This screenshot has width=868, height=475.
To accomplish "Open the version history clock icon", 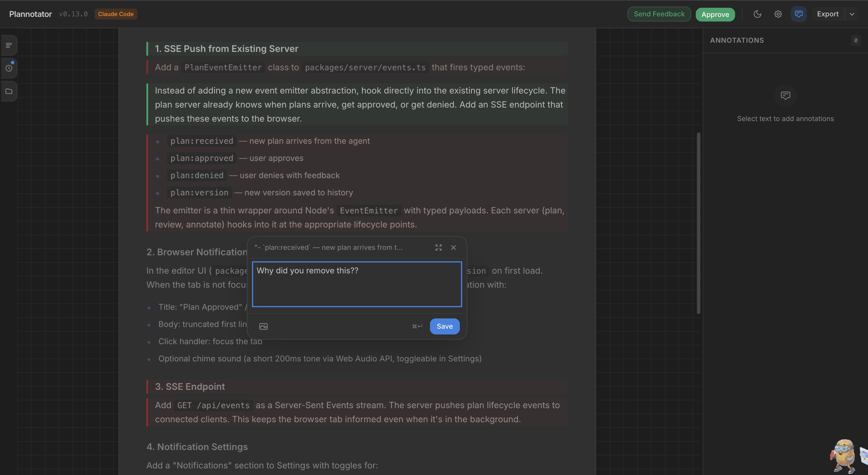I will coord(9,68).
